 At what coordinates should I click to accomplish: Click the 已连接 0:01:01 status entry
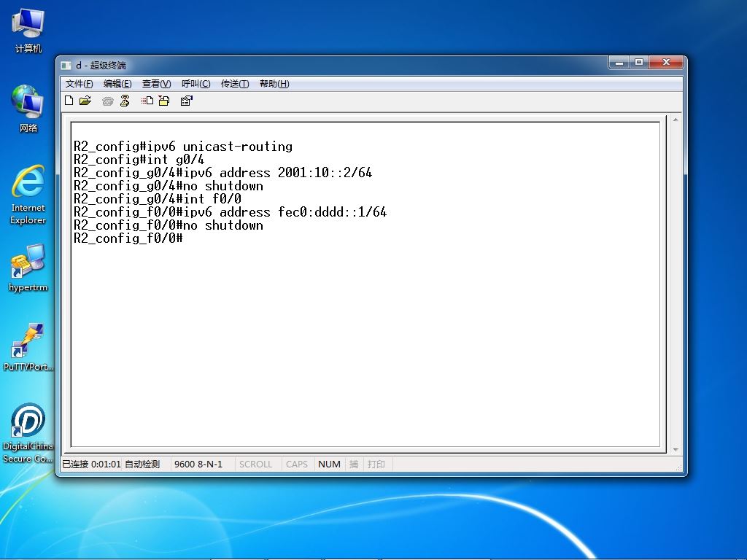(x=91, y=464)
